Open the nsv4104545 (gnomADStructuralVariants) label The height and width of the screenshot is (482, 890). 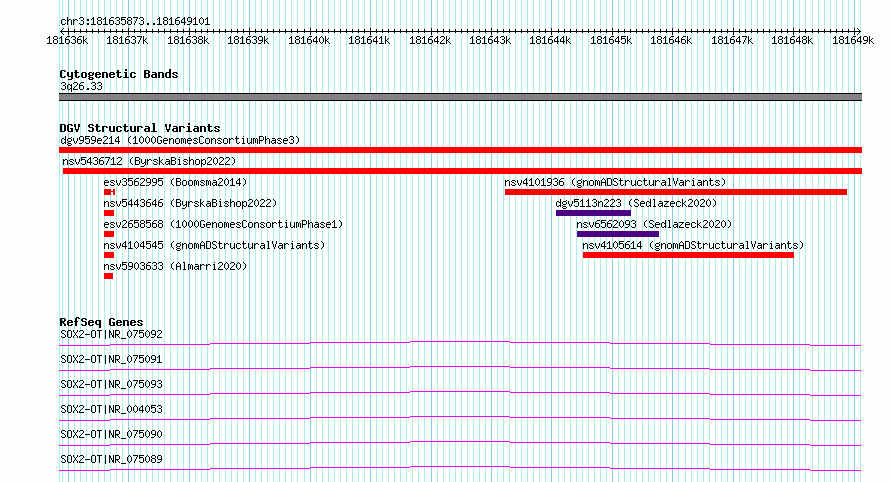tap(215, 245)
